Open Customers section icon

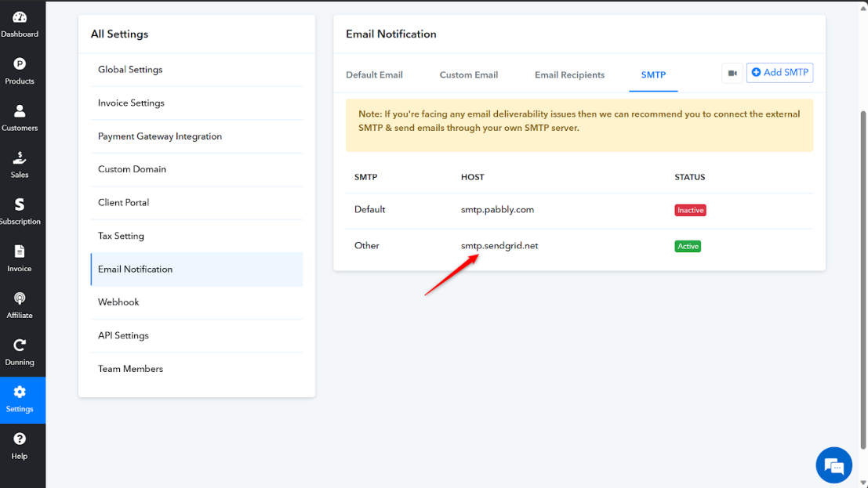(20, 111)
